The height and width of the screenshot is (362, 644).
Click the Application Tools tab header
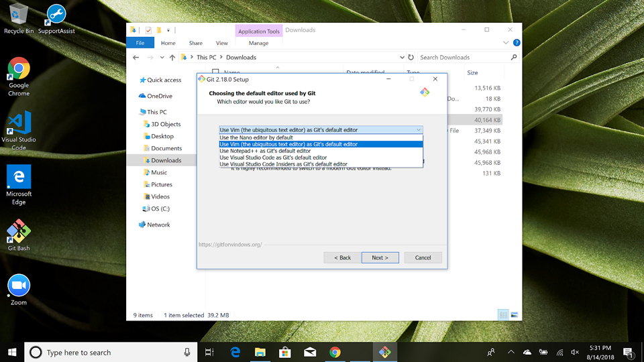tap(259, 31)
